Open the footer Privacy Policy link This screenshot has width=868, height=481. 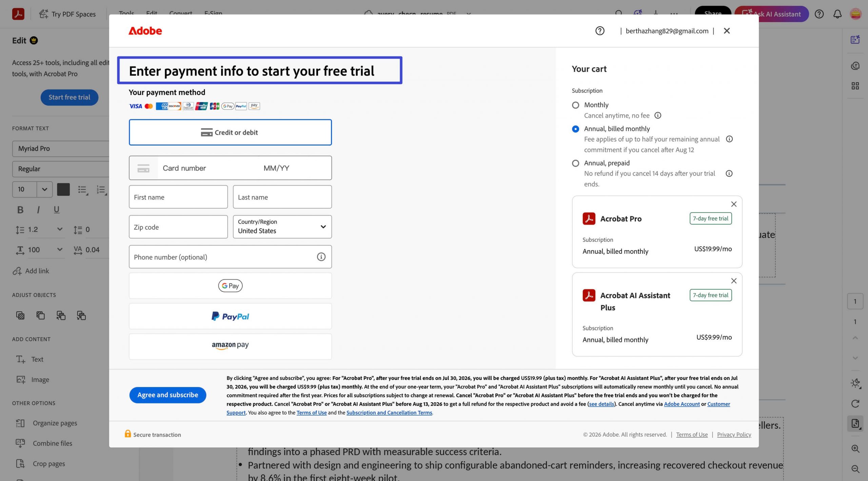(734, 435)
